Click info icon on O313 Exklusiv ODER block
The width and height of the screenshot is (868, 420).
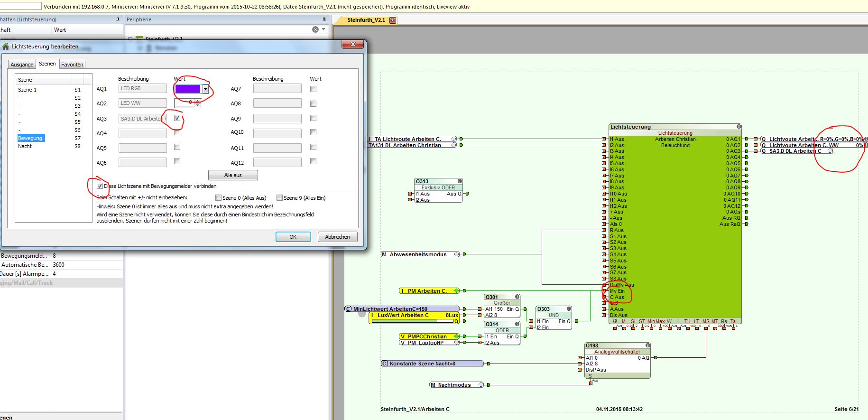pyautogui.click(x=460, y=181)
